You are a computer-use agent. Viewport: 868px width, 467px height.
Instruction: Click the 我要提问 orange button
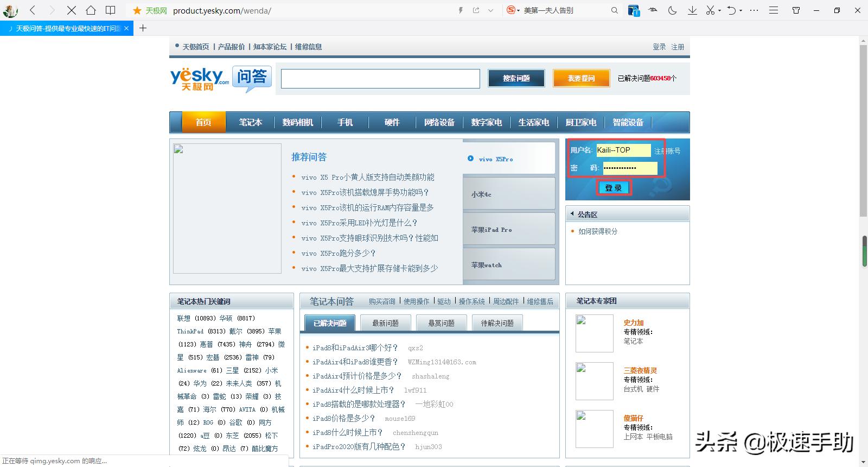[x=581, y=78]
